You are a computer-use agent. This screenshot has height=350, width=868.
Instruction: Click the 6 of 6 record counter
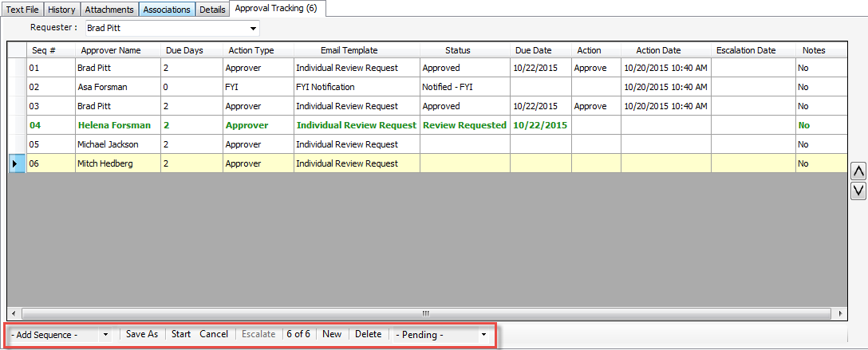point(298,334)
